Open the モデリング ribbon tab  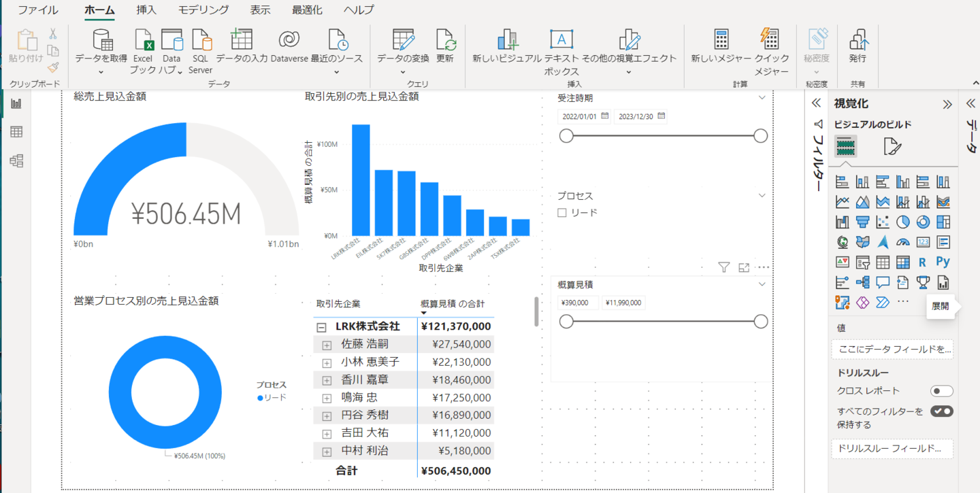click(203, 10)
